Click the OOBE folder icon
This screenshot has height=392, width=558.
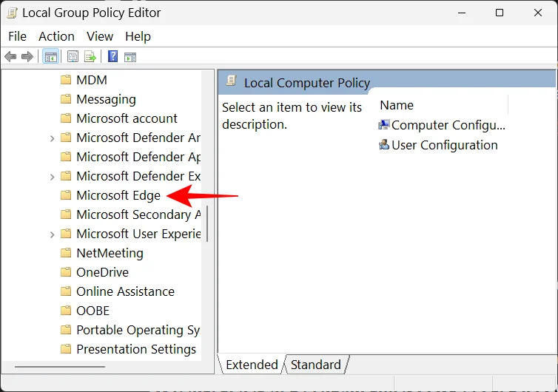click(66, 311)
